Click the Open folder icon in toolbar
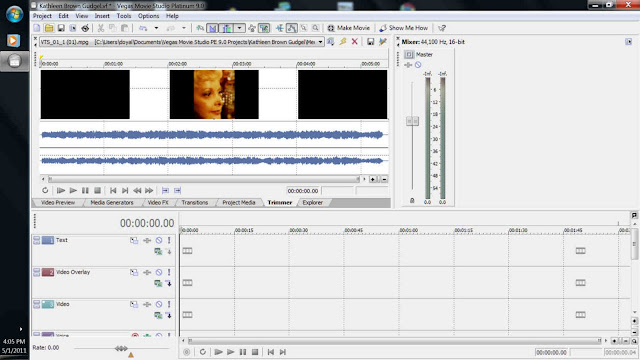 pos(49,28)
